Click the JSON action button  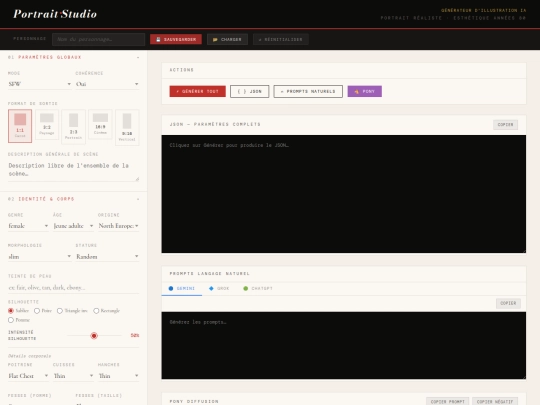click(x=250, y=91)
